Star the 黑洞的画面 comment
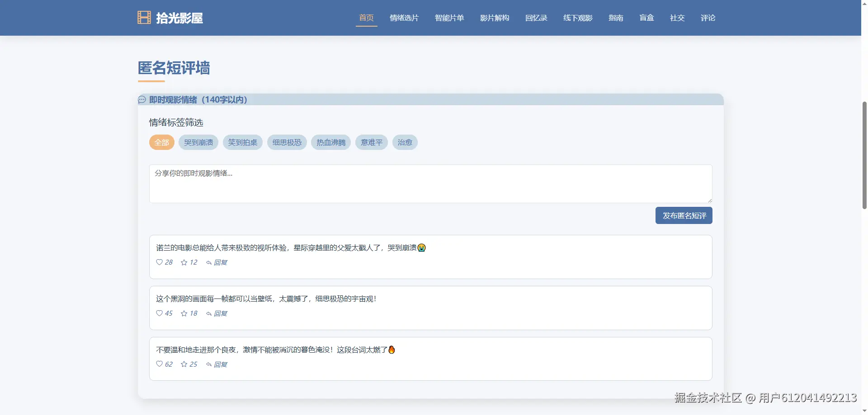The image size is (868, 415). point(184,313)
